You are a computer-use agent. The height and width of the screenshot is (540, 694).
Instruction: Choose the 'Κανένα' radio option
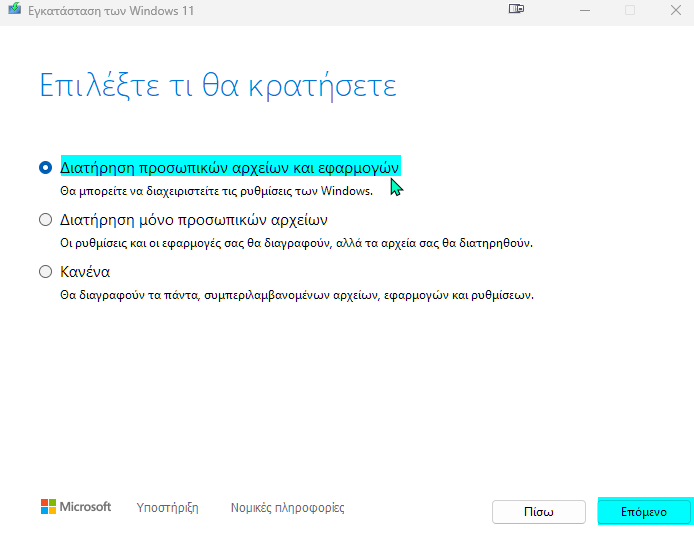45,271
